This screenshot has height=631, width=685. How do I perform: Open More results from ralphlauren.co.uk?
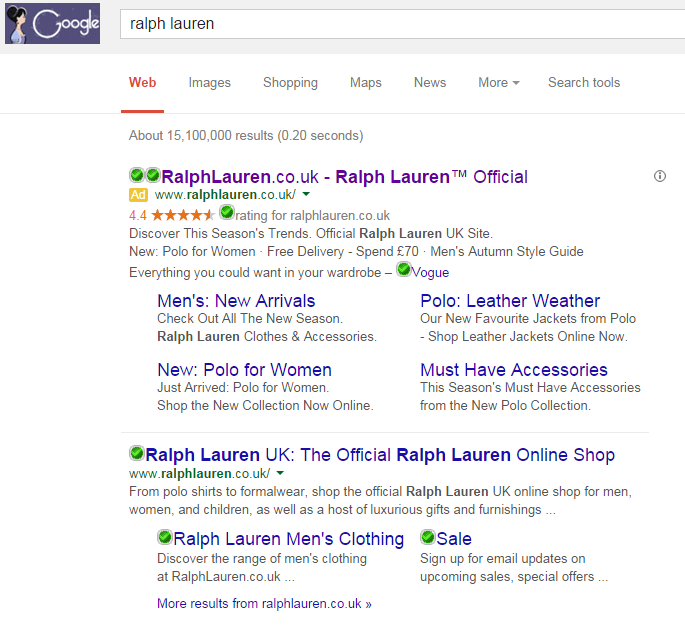264,603
